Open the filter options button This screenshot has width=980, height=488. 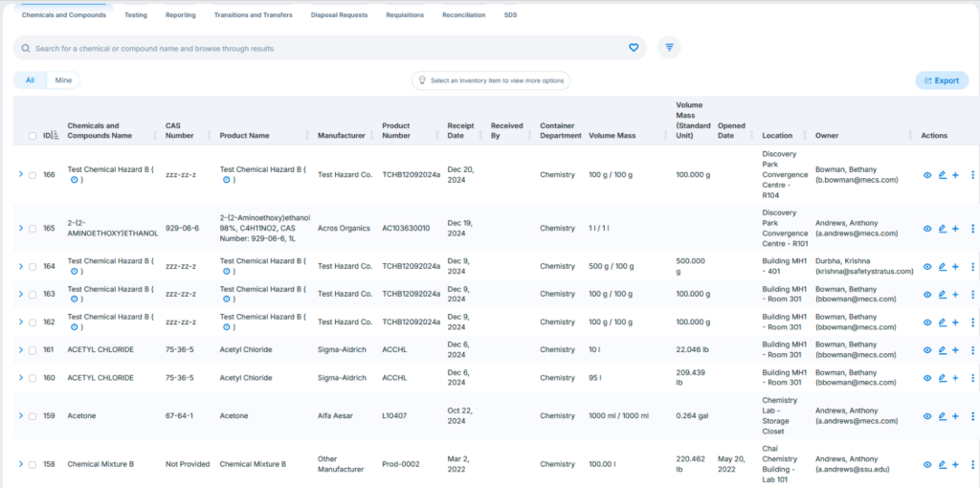pyautogui.click(x=669, y=48)
